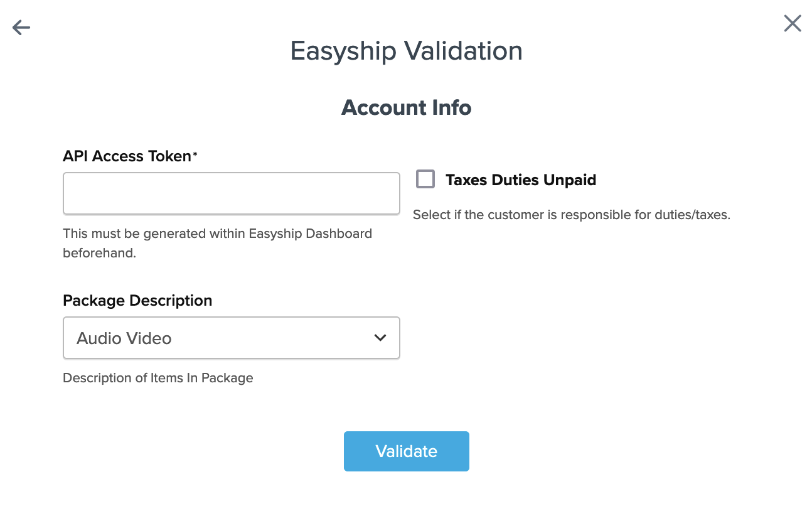The height and width of the screenshot is (516, 812).
Task: Click the customer duties/taxes responsibility hint
Action: (571, 215)
